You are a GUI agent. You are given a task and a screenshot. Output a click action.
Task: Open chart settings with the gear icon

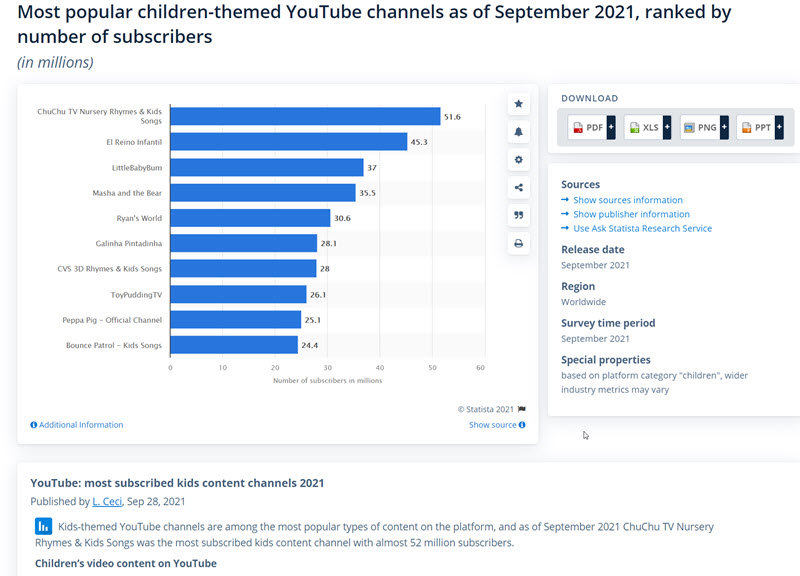pyautogui.click(x=518, y=160)
